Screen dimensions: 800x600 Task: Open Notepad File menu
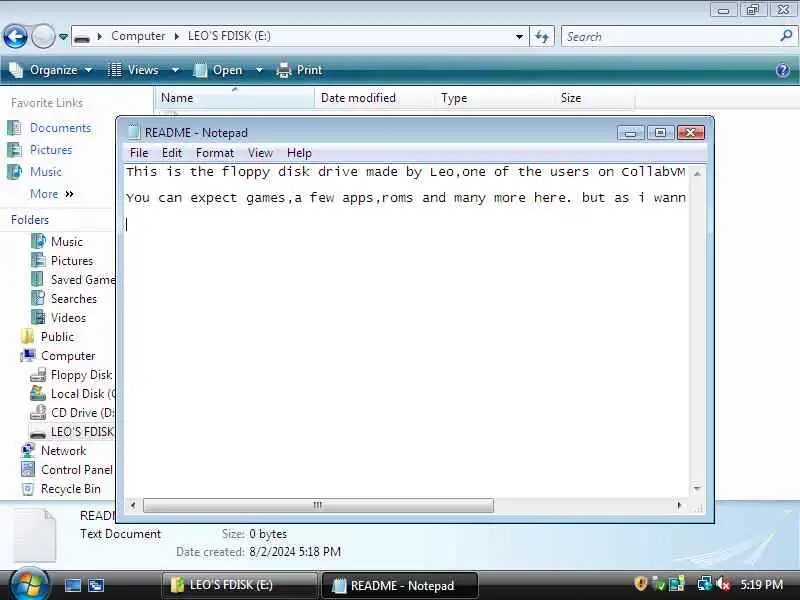click(139, 153)
